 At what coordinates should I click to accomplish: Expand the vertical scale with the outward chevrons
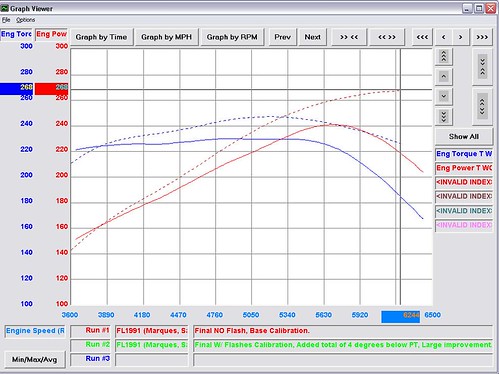pyautogui.click(x=482, y=107)
